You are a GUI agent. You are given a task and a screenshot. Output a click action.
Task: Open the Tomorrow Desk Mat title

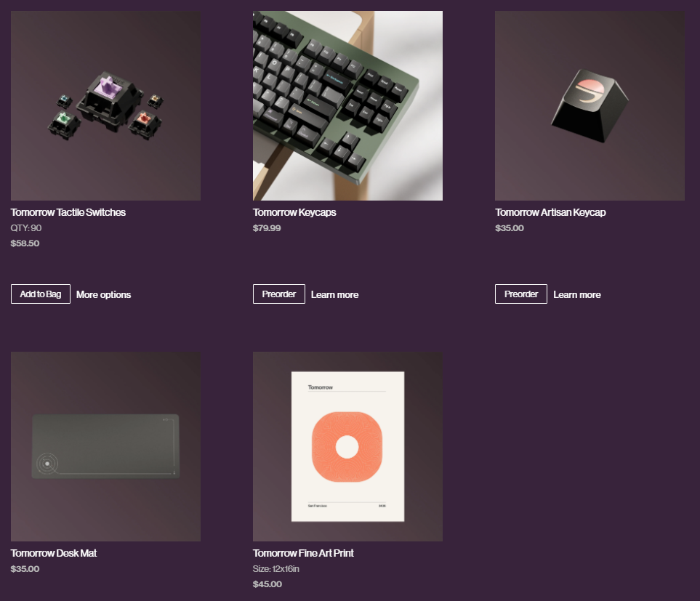click(x=54, y=553)
